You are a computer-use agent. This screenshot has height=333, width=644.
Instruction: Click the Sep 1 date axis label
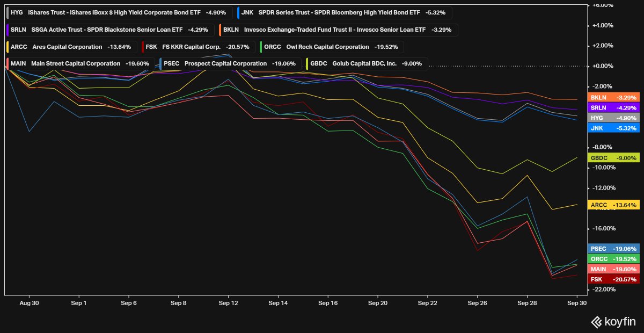(x=79, y=303)
